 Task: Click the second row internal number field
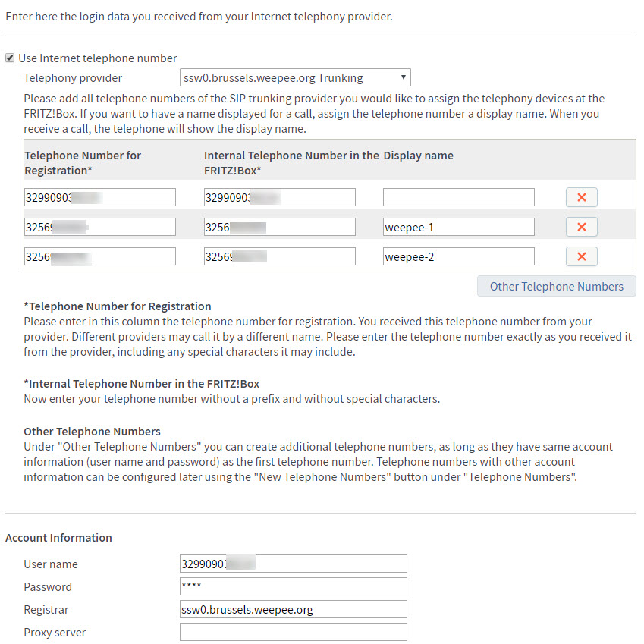279,227
